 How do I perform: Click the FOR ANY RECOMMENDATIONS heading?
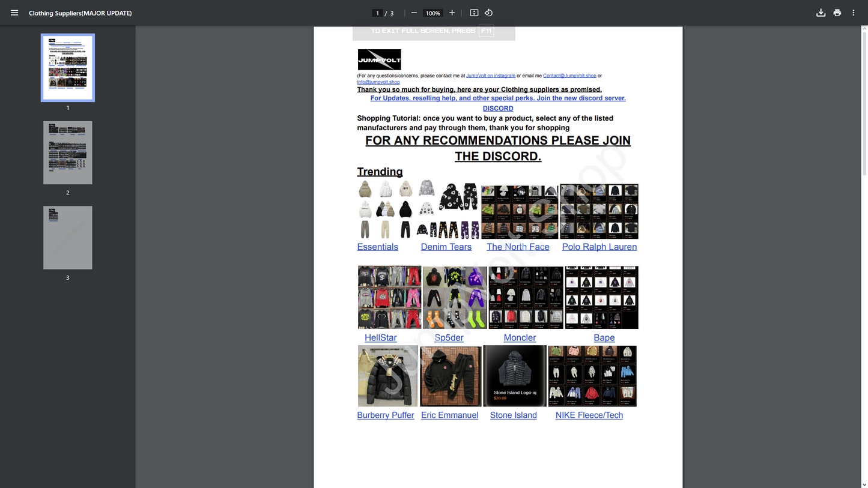498,148
